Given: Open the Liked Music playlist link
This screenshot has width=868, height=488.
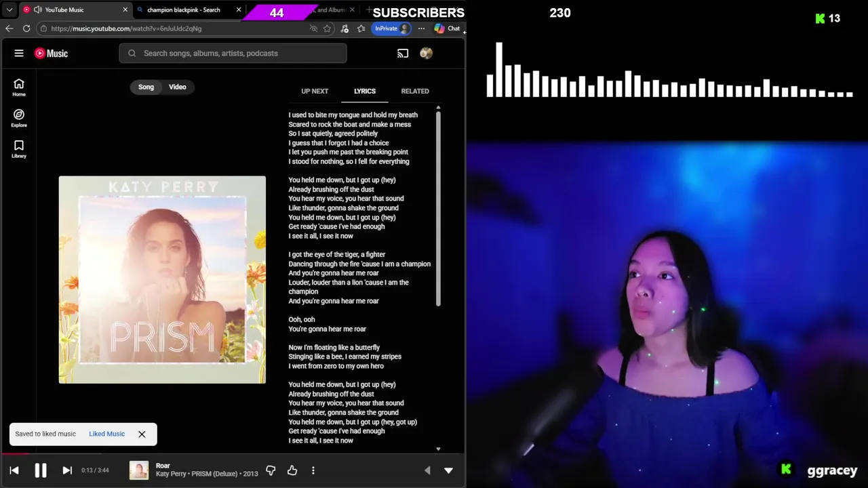Looking at the screenshot, I should pos(106,434).
